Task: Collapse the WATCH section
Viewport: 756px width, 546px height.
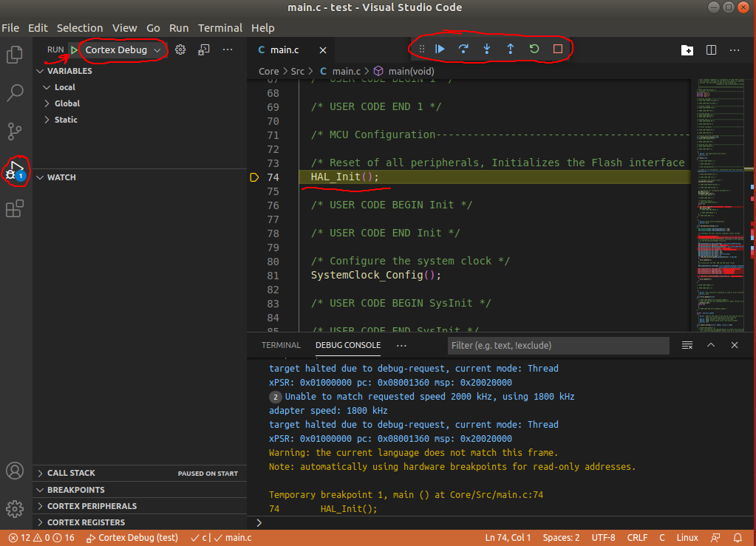Action: click(x=140, y=177)
